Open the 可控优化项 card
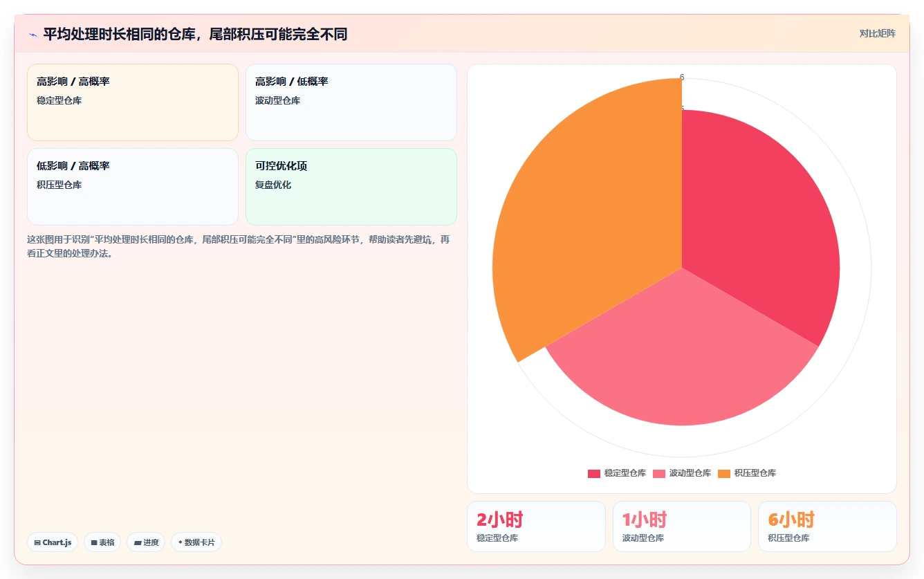 [x=351, y=187]
